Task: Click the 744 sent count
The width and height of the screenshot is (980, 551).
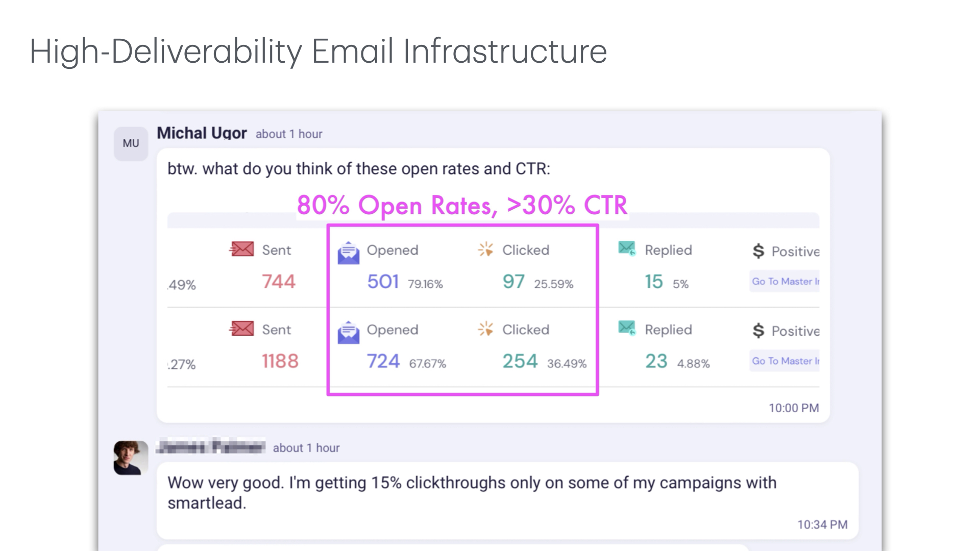Action: click(279, 282)
